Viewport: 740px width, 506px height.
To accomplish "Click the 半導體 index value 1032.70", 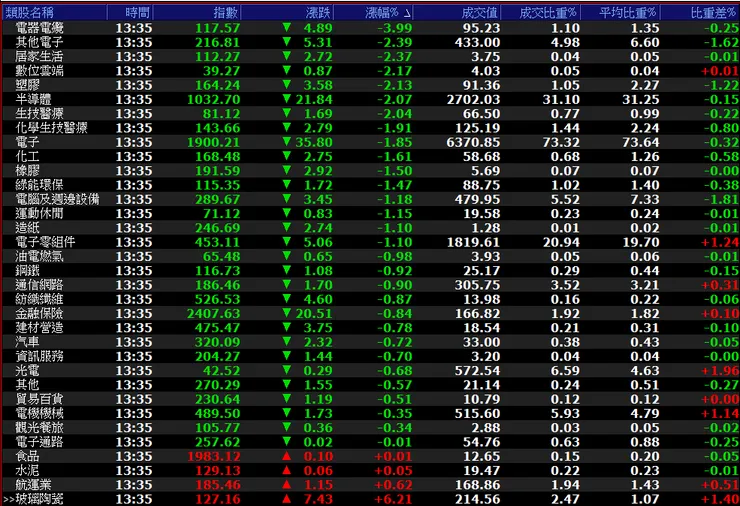I will click(x=214, y=100).
